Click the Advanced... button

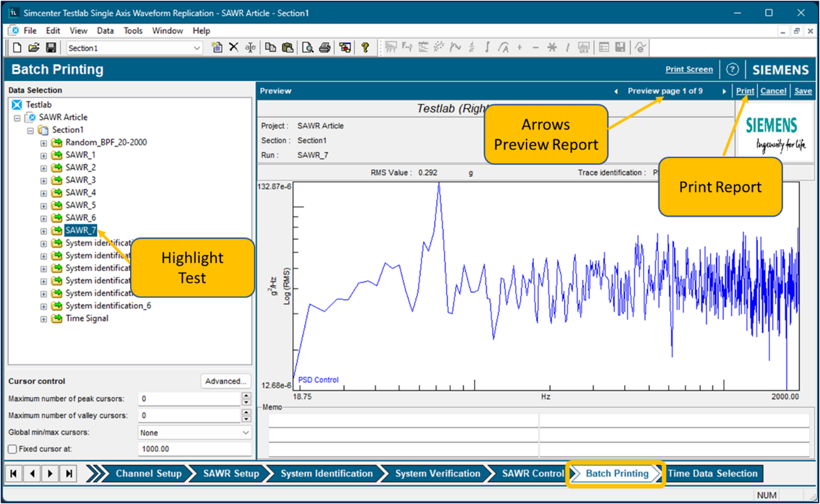(x=225, y=381)
